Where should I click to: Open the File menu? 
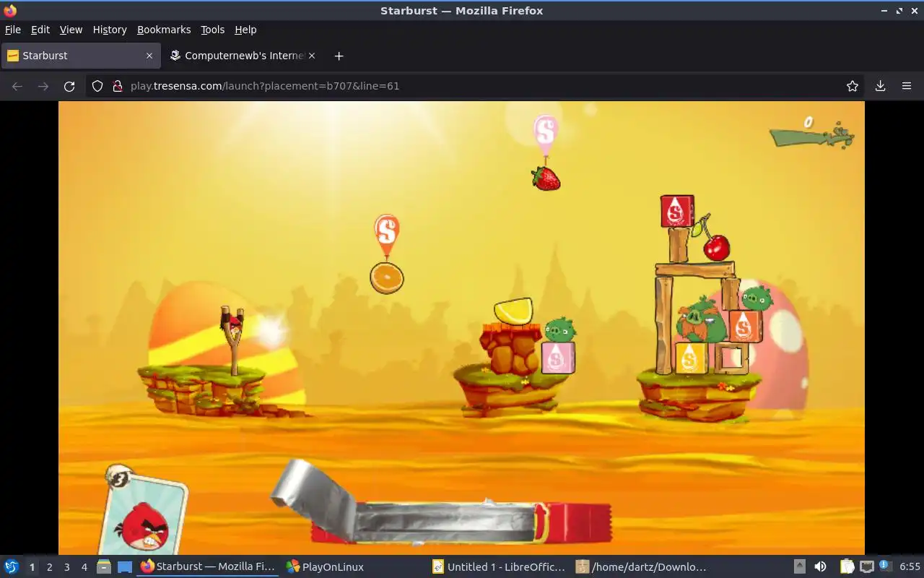tap(13, 30)
